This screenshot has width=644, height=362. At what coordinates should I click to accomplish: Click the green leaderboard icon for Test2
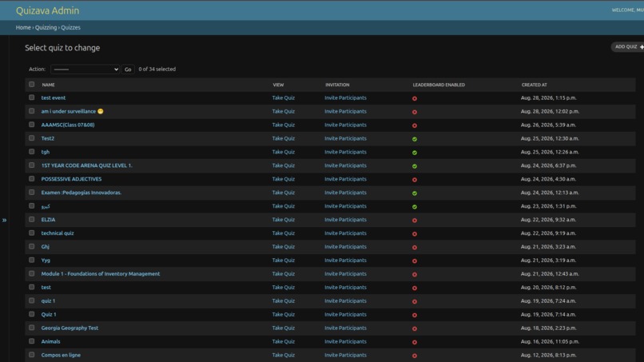click(415, 139)
